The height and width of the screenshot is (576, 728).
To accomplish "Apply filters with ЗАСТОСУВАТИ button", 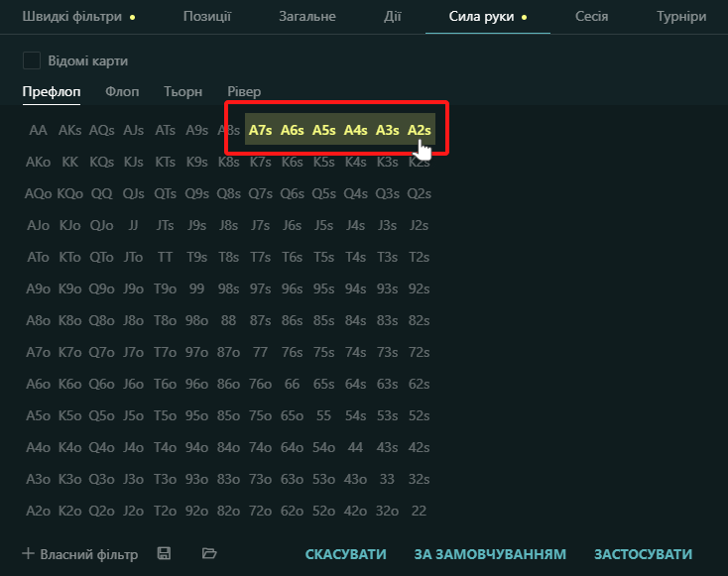I will 643,554.
